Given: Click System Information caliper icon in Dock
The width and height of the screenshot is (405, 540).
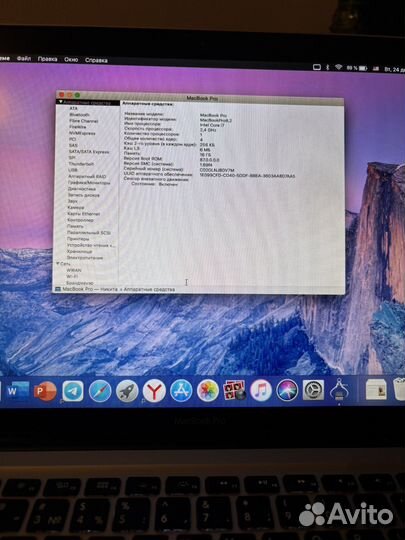Looking at the screenshot, I should (340, 390).
